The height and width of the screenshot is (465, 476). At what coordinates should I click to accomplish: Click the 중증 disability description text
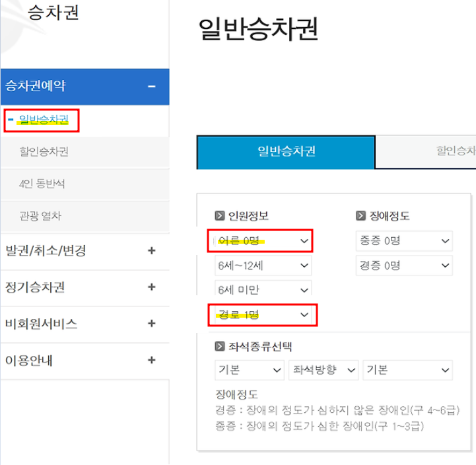click(x=320, y=426)
